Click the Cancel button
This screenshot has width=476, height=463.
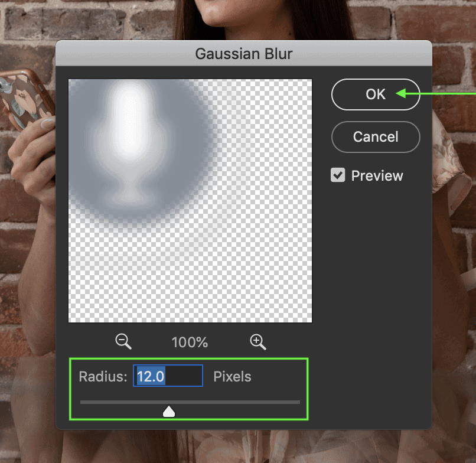tap(376, 137)
